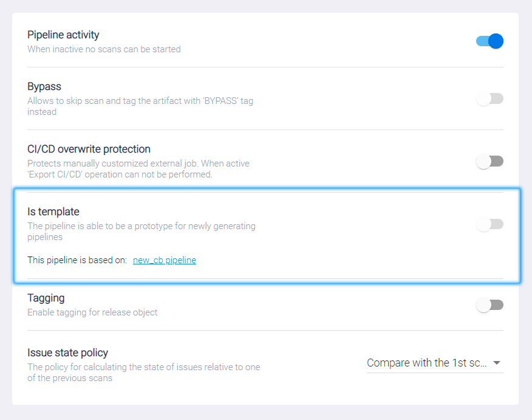
Task: Enable the Bypass switch
Action: pos(489,98)
